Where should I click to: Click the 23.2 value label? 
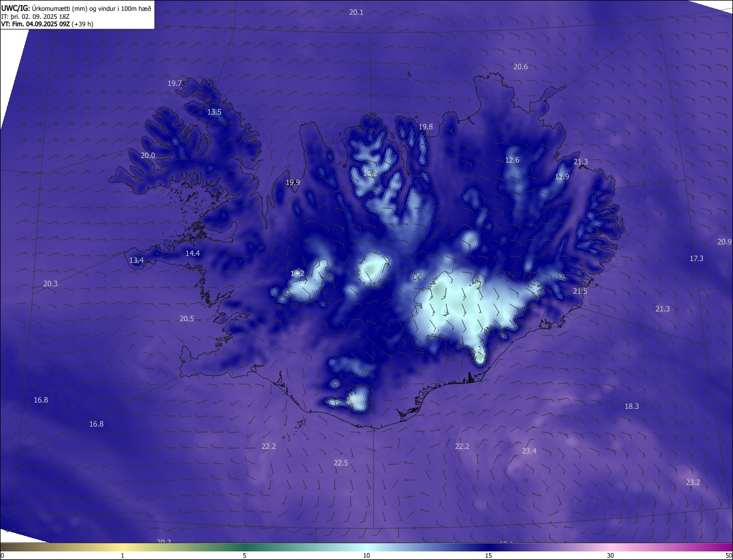pyautogui.click(x=693, y=483)
